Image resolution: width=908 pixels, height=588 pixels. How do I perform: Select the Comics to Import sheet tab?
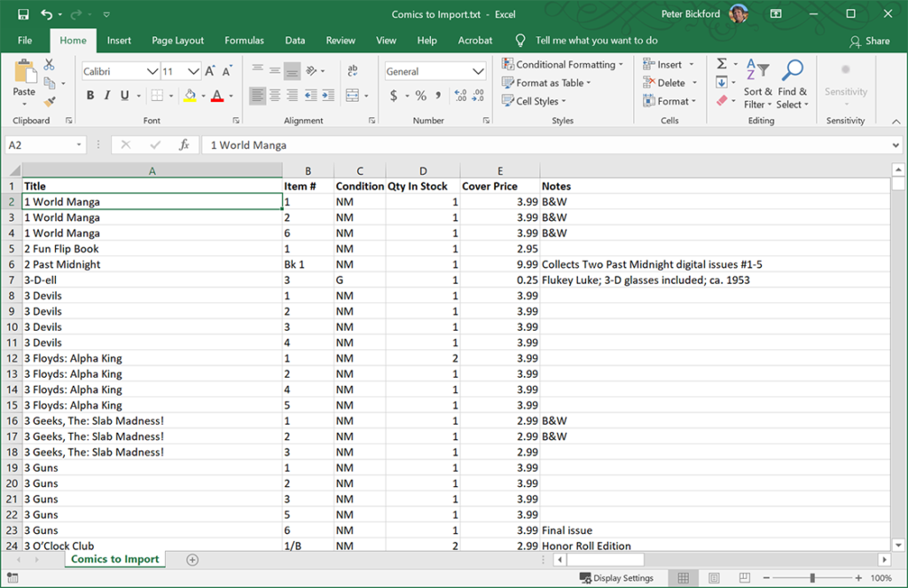pyautogui.click(x=114, y=559)
